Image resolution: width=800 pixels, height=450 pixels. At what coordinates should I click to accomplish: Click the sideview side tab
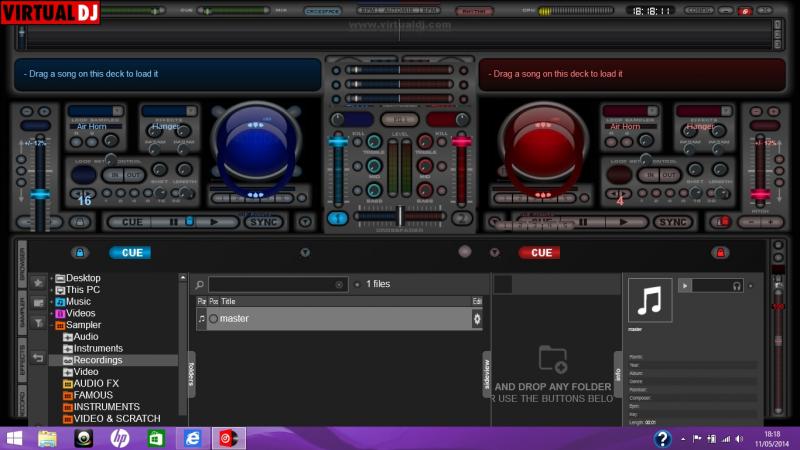click(x=487, y=374)
